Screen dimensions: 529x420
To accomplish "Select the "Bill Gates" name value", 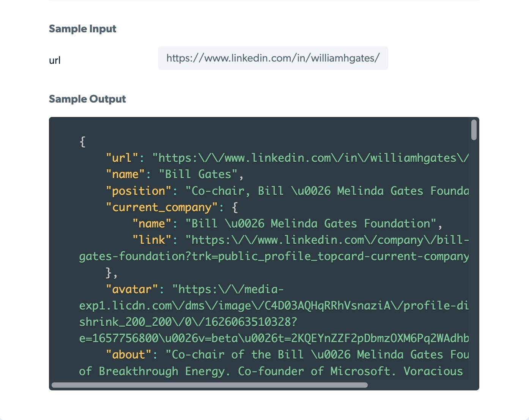I will pos(197,174).
